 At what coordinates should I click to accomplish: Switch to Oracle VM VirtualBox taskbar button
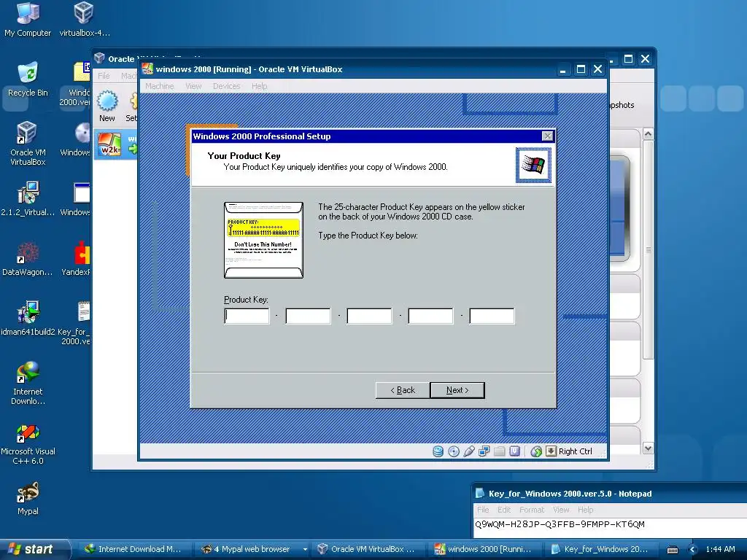[x=368, y=549]
